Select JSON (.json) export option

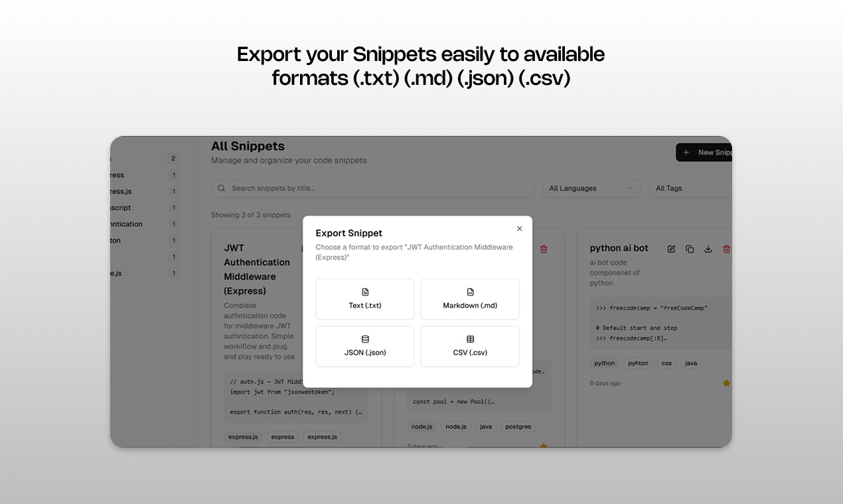[365, 346]
